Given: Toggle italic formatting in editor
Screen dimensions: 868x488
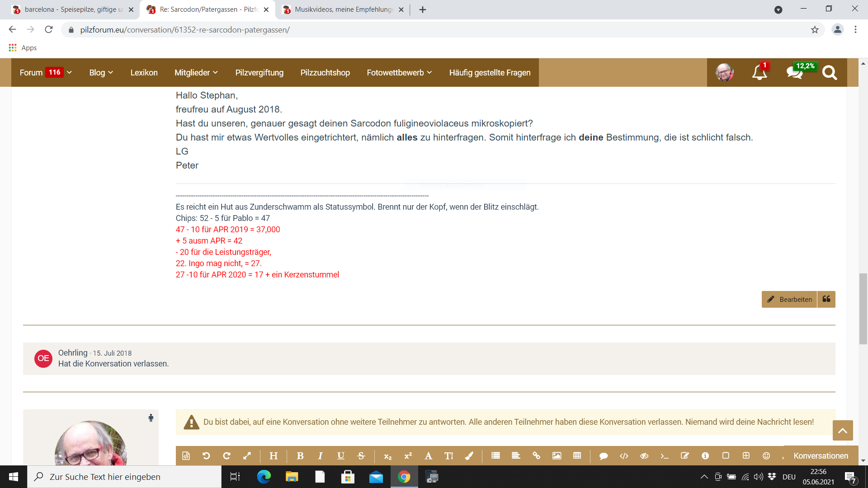Looking at the screenshot, I should (321, 456).
